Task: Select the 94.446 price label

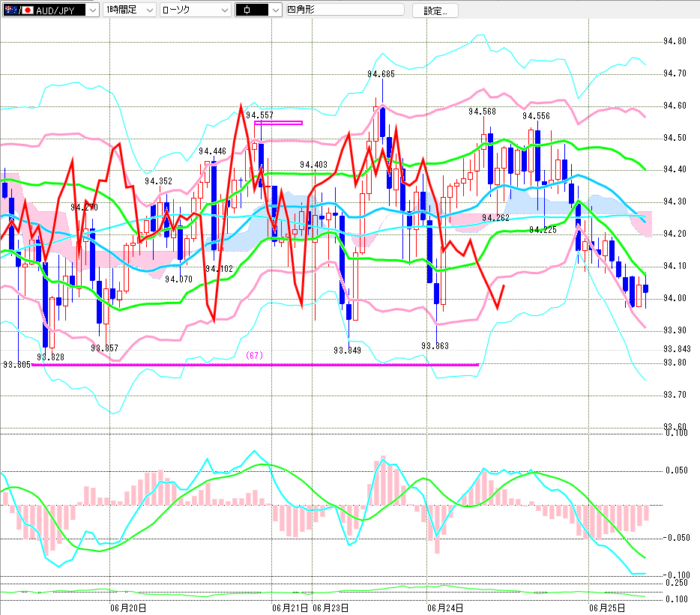Action: click(213, 151)
